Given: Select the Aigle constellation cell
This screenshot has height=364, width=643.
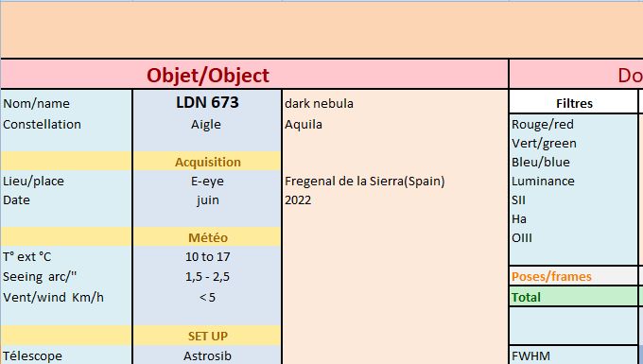Looking at the screenshot, I should [207, 124].
